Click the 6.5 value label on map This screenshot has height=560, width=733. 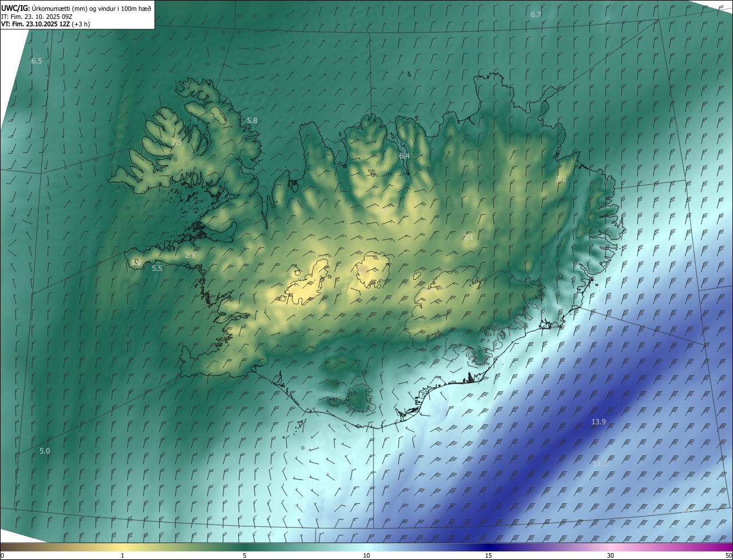[x=37, y=61]
